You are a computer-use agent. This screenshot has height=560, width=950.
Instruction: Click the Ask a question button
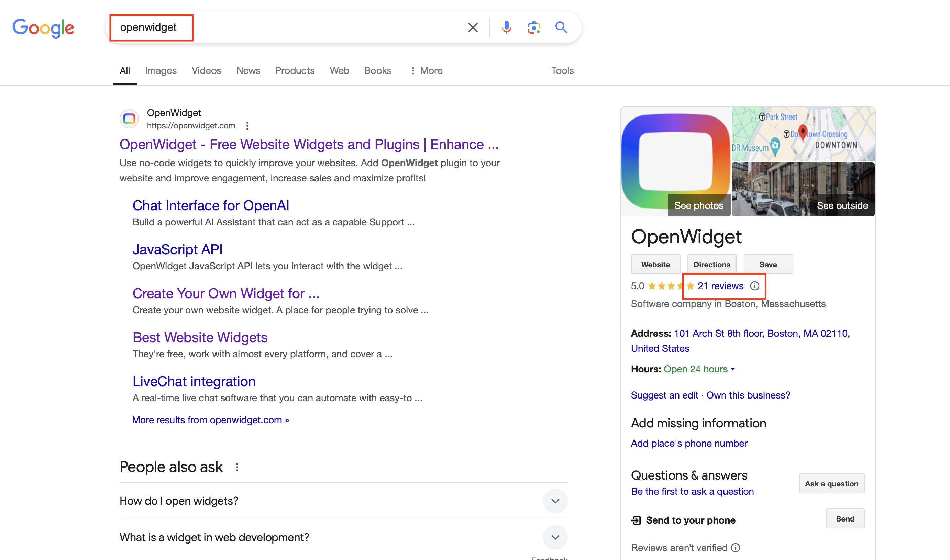[x=831, y=484]
